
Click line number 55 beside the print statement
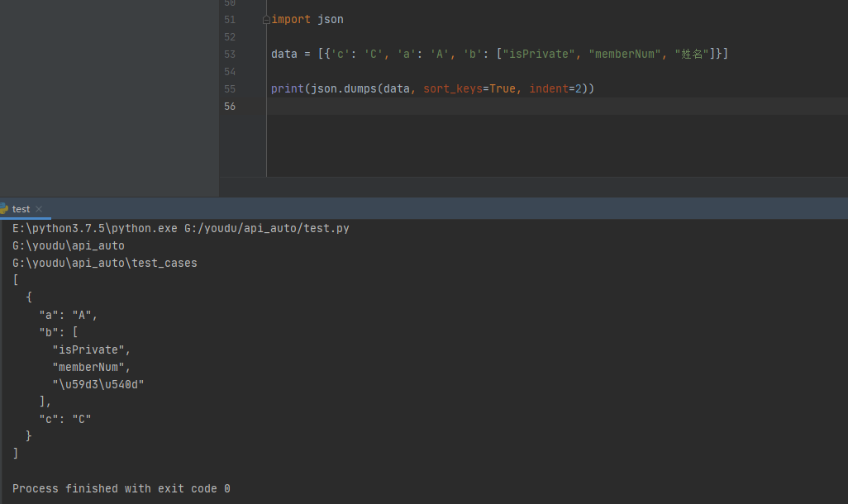[230, 88]
